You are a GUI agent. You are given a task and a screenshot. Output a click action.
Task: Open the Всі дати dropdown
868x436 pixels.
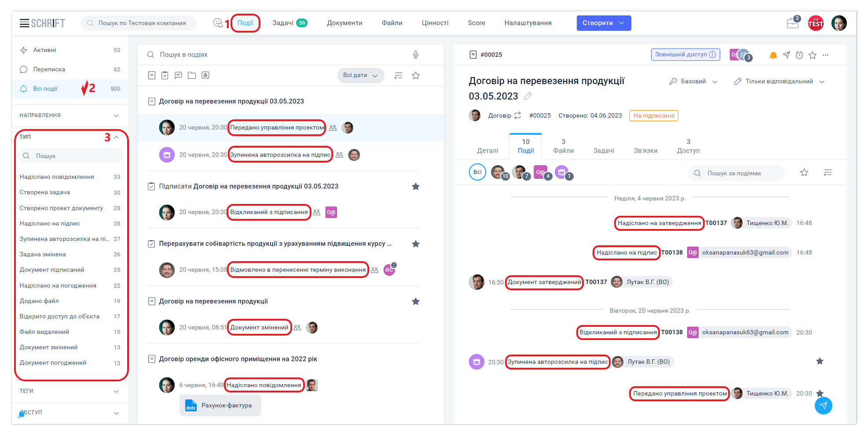tap(360, 75)
